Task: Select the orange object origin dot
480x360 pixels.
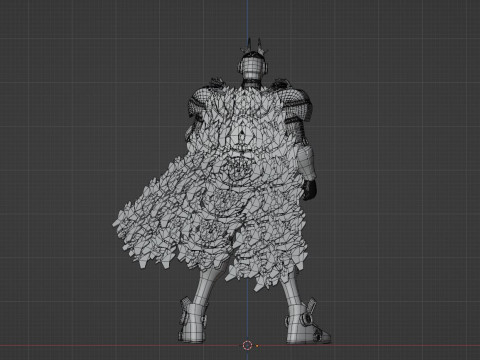Action: [x=257, y=346]
